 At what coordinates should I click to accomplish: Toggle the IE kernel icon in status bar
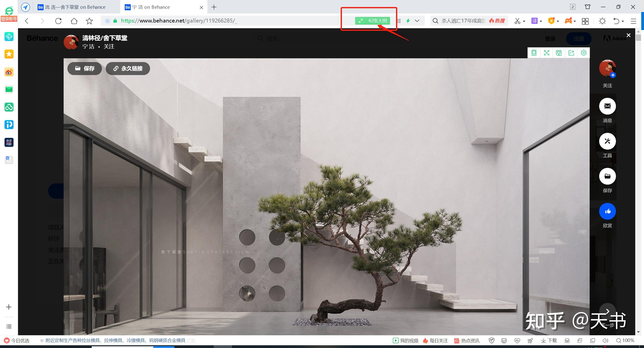pos(580,340)
